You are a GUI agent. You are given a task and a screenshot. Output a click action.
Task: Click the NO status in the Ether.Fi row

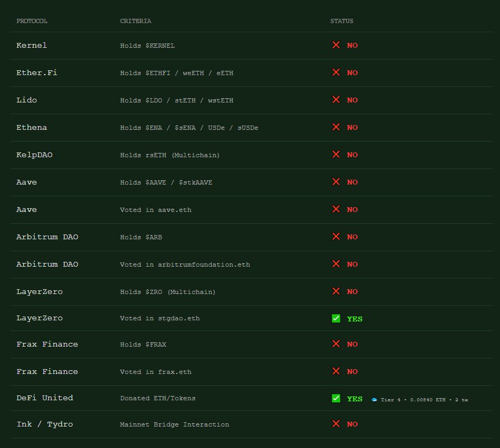[x=352, y=73]
